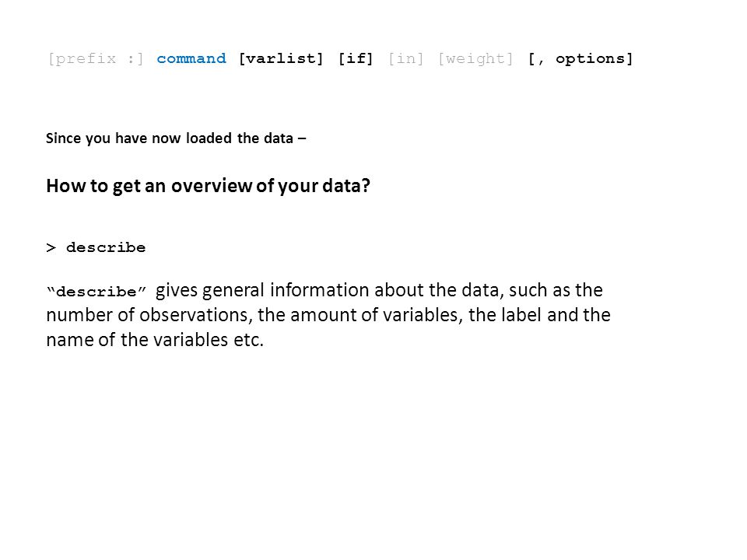Select the greyed '[weight]' token

tap(475, 59)
